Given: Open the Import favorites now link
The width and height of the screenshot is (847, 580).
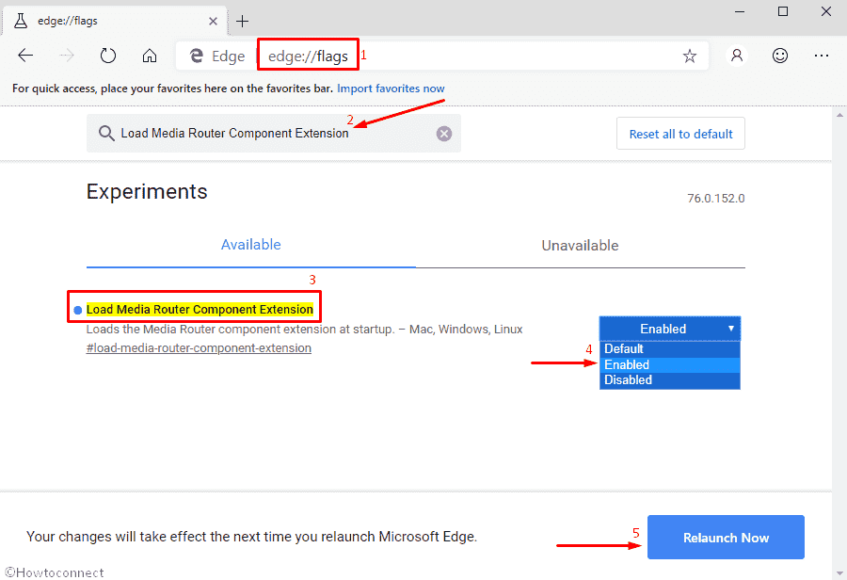Looking at the screenshot, I should click(390, 88).
